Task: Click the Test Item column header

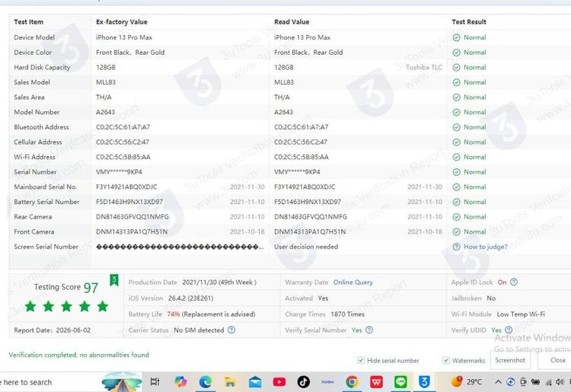Action: [28, 22]
